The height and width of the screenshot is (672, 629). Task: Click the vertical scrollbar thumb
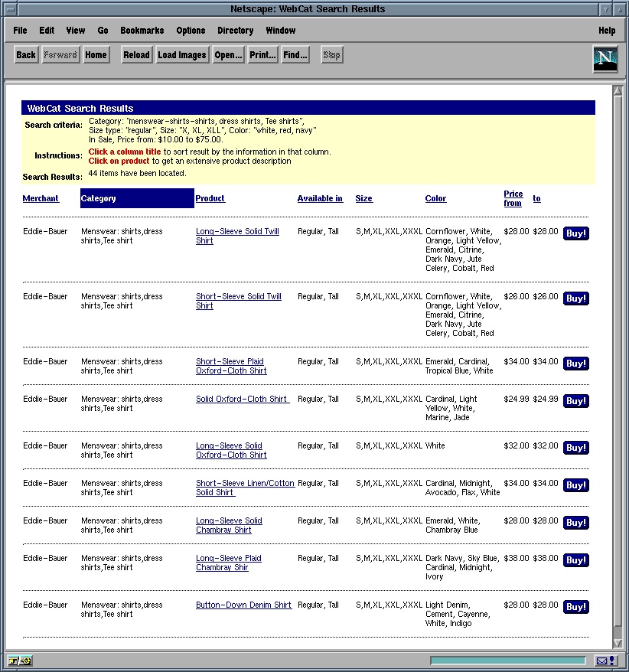pyautogui.click(x=618, y=361)
